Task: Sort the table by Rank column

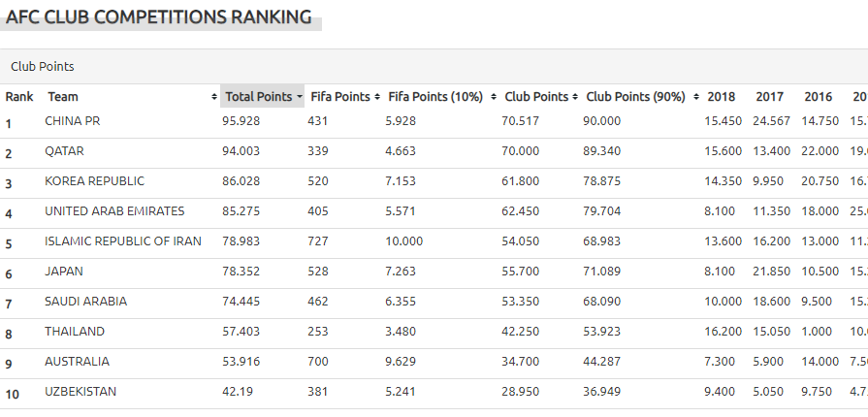Action: click(x=19, y=97)
